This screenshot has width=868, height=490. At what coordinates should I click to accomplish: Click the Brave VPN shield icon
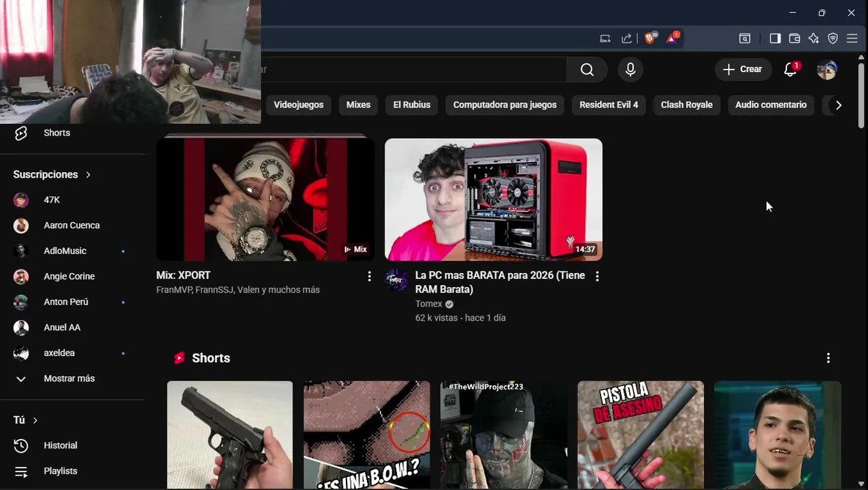pyautogui.click(x=833, y=39)
